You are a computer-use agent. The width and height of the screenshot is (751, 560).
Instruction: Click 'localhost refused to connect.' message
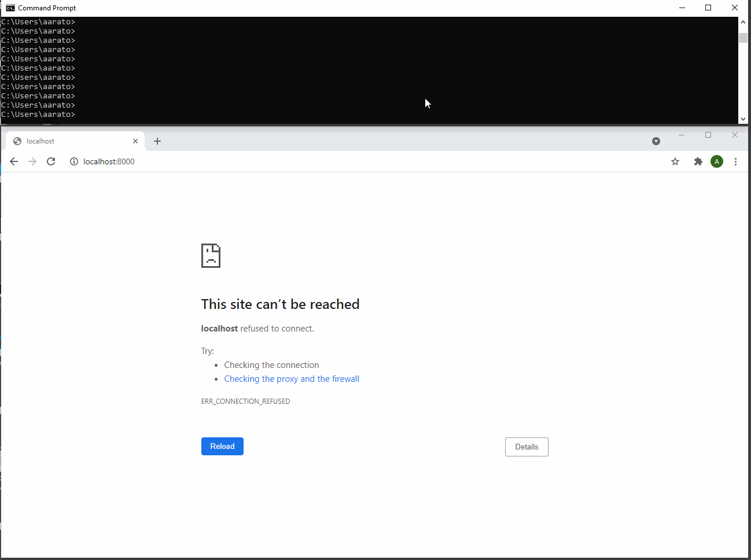[x=257, y=329]
